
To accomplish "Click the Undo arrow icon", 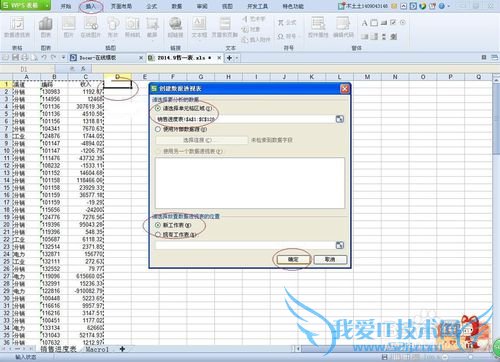I will pos(44,58).
